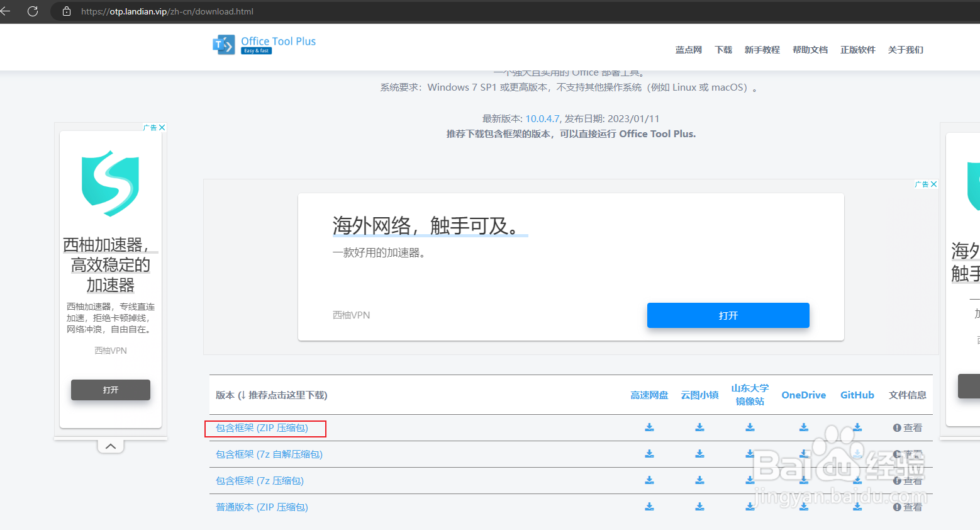
Task: Click the 包含框架 (7z 压缩包) link
Action: (x=260, y=481)
